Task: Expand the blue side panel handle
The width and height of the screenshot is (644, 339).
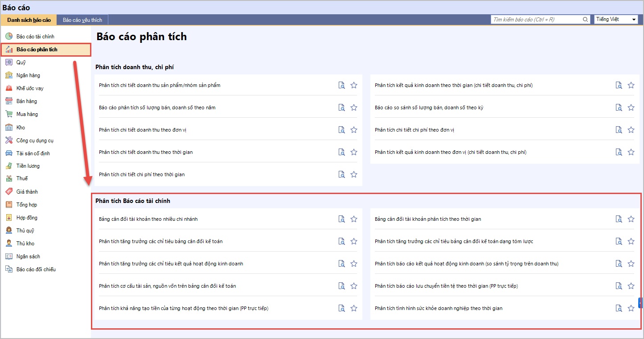Action: tap(640, 303)
